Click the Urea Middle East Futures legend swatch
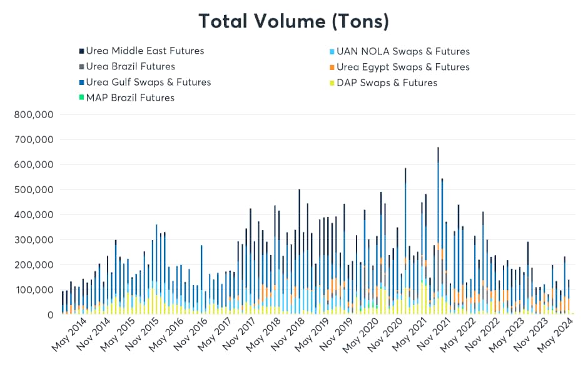Image resolution: width=588 pixels, height=375 pixels. (81, 51)
